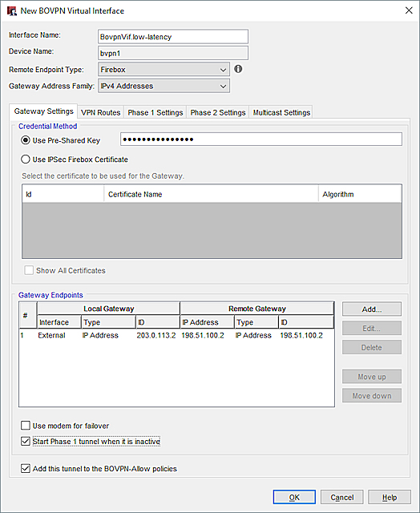Image resolution: width=420 pixels, height=513 pixels.
Task: Confirm the dialog with OK
Action: [294, 497]
